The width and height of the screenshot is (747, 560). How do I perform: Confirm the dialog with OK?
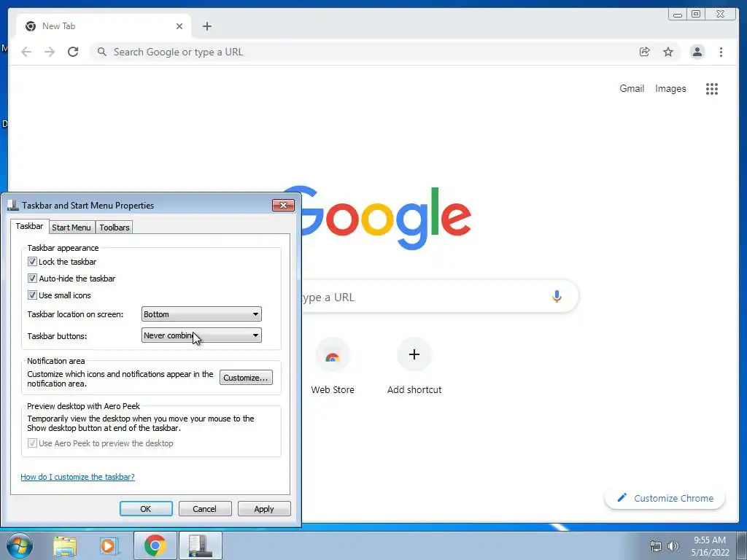[x=146, y=508]
